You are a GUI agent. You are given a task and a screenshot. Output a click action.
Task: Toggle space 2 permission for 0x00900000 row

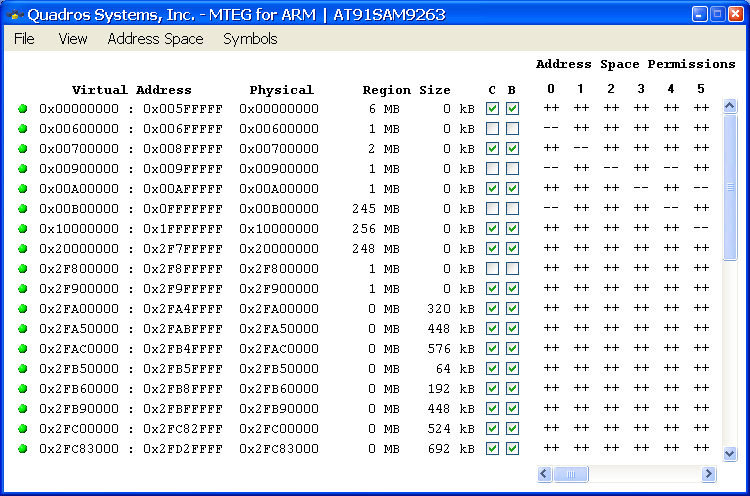tap(611, 168)
